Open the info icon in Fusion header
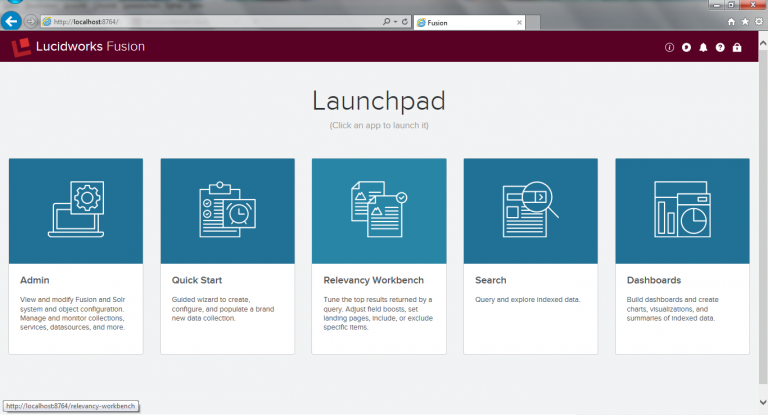 point(669,47)
